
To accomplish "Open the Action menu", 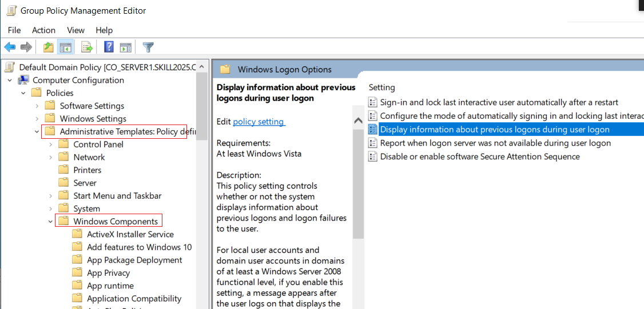I will pyautogui.click(x=43, y=30).
